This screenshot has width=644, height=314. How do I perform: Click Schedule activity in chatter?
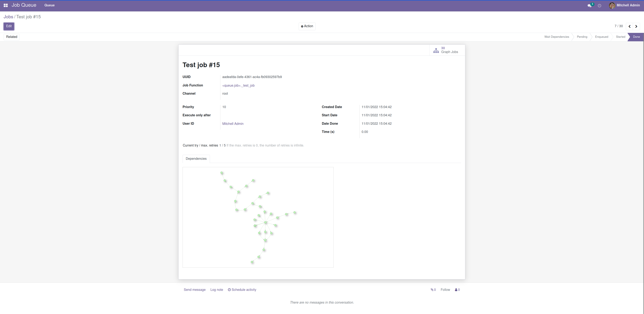point(242,290)
